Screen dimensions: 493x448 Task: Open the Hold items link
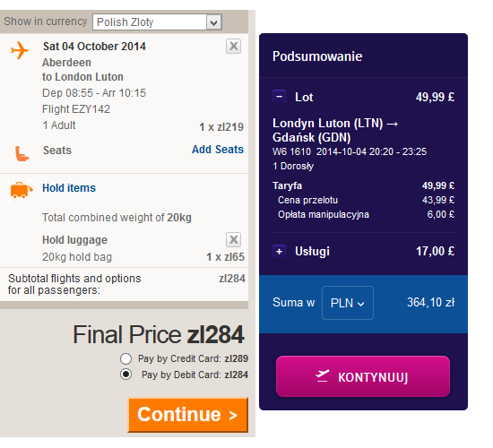click(69, 188)
